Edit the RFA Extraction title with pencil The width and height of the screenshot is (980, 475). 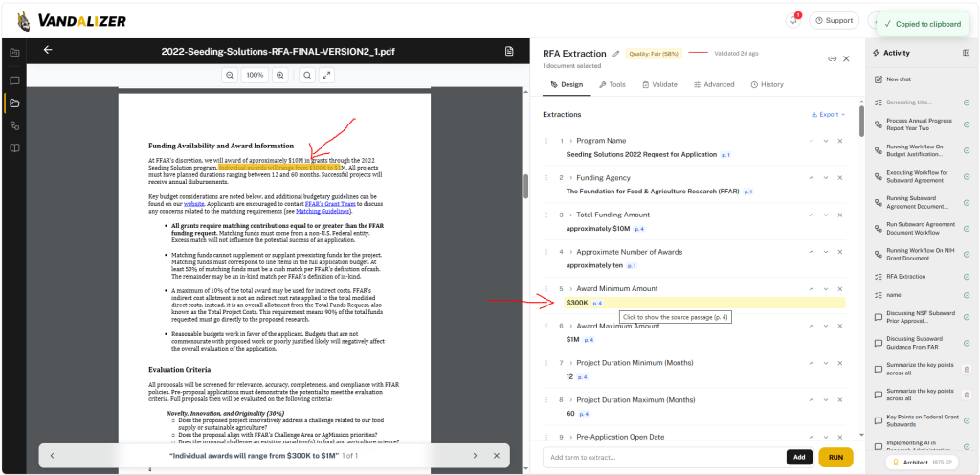coord(615,54)
